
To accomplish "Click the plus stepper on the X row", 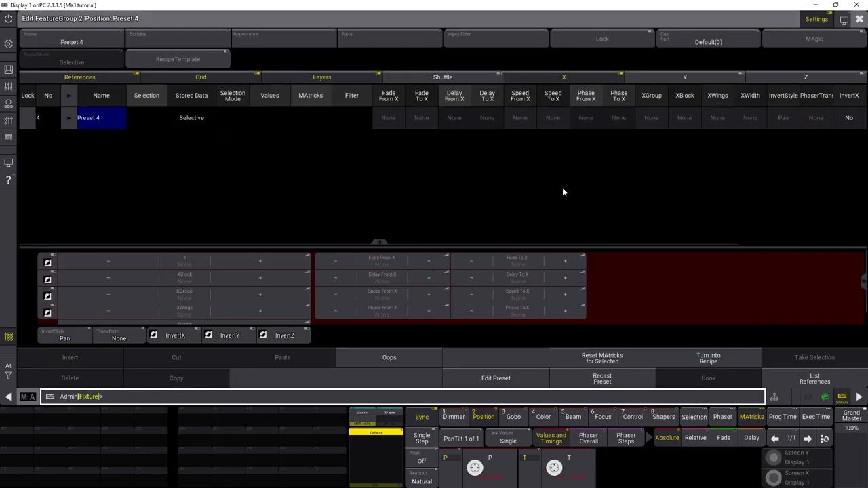I will [x=260, y=261].
